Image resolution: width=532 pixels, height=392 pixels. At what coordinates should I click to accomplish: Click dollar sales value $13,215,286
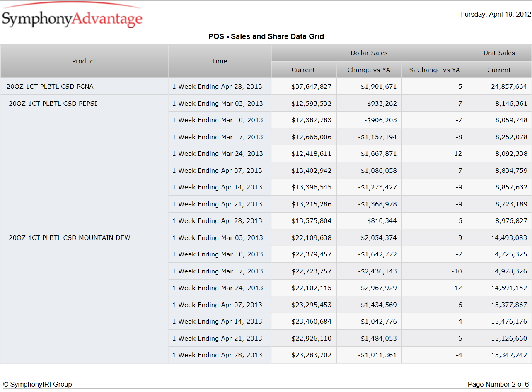(311, 204)
